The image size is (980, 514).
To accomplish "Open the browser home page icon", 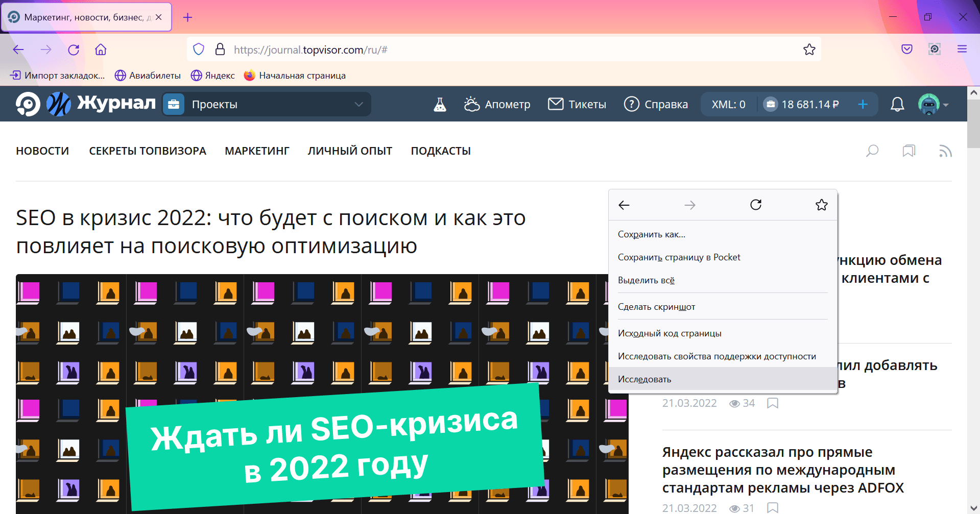I will [x=101, y=50].
